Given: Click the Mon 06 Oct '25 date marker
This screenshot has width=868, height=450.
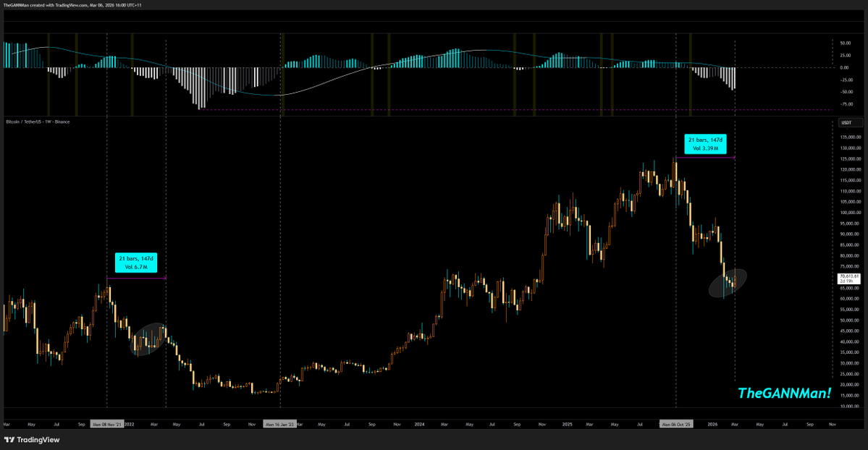Looking at the screenshot, I should 676,425.
